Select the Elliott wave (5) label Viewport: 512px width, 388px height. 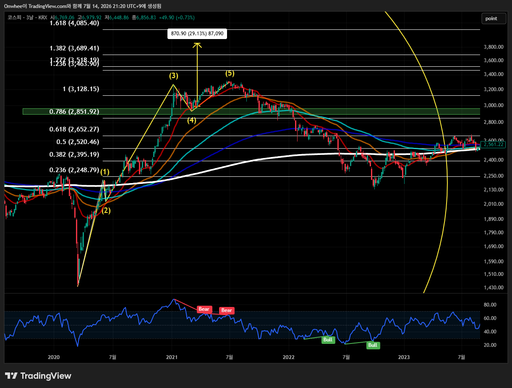point(230,73)
